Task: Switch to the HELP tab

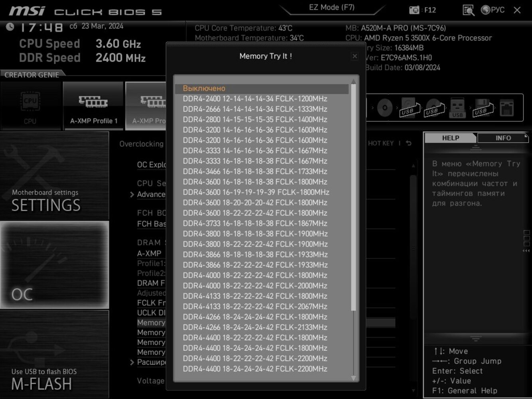Action: [451, 138]
